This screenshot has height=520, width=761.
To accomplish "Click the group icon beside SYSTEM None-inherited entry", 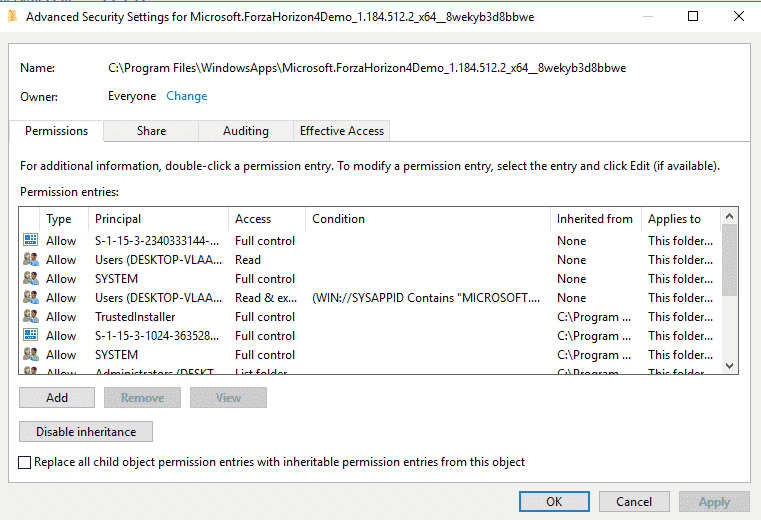I will 31,278.
